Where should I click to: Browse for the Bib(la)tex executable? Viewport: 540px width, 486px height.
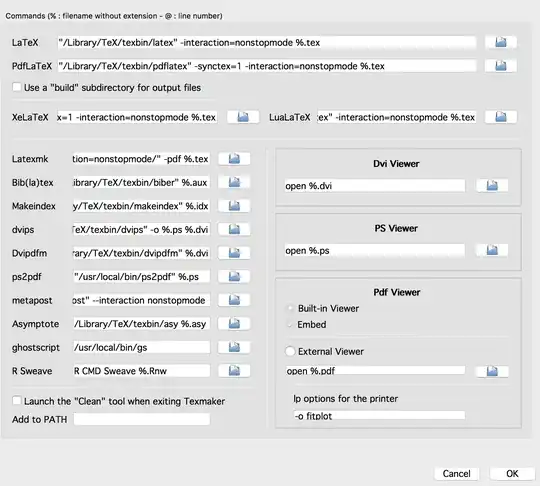point(234,182)
